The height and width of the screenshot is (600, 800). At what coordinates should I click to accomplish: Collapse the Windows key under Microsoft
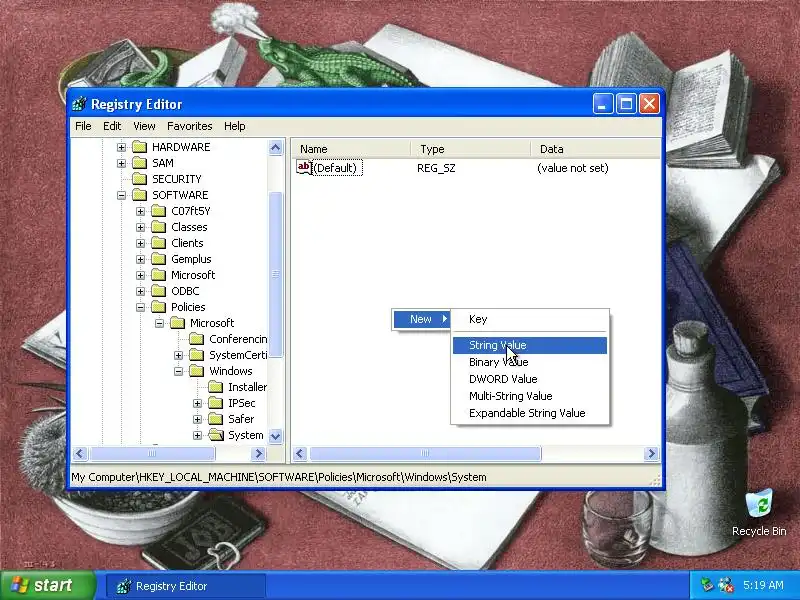[178, 371]
